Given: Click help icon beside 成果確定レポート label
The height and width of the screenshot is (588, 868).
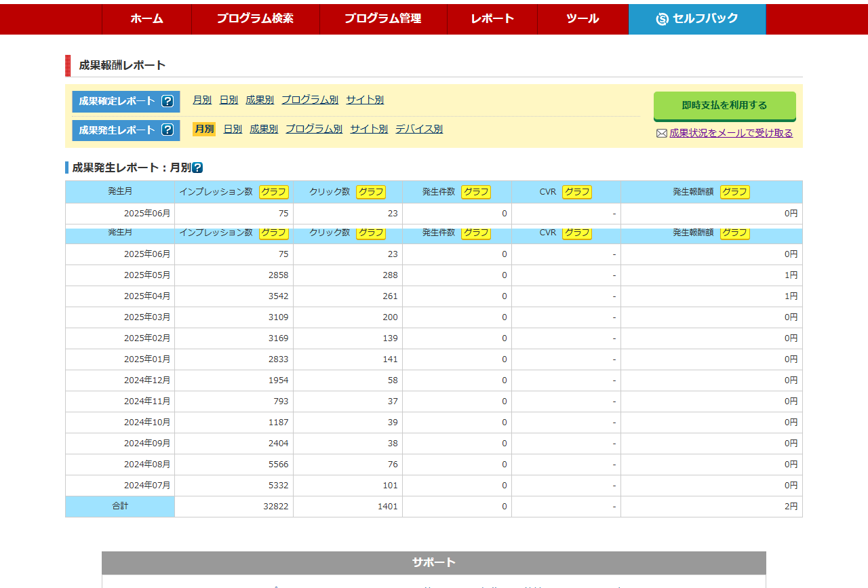Looking at the screenshot, I should click(167, 101).
